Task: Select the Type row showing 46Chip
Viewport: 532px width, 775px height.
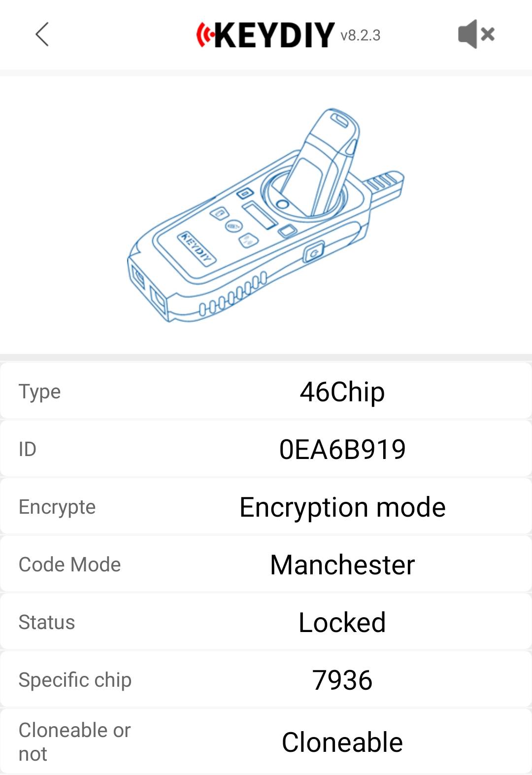Action: point(266,391)
